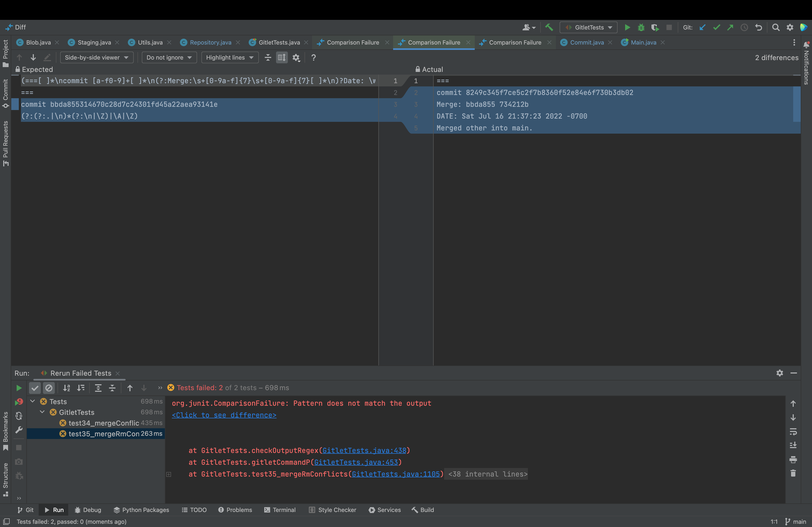This screenshot has width=812, height=527.
Task: Open the diff settings gear icon
Action: point(296,58)
